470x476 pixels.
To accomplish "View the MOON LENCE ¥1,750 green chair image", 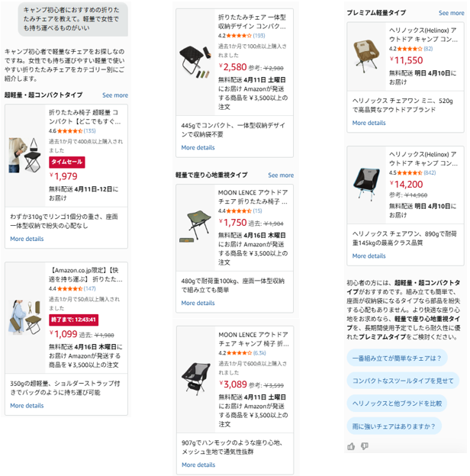I will click(195, 227).
